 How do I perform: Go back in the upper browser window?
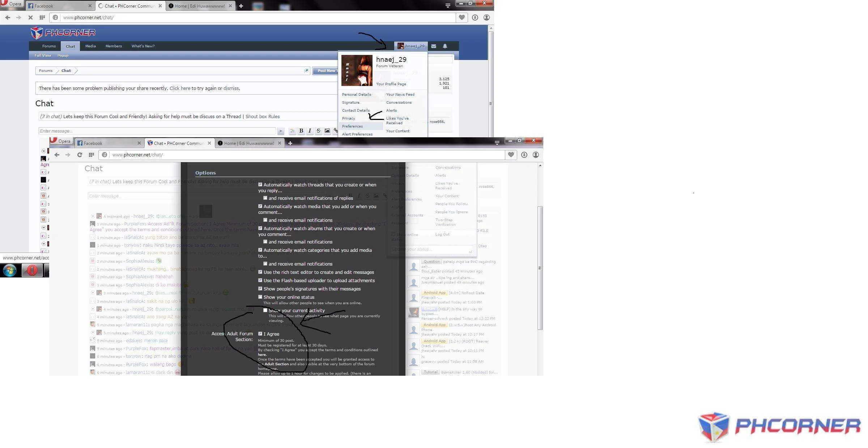[8, 17]
